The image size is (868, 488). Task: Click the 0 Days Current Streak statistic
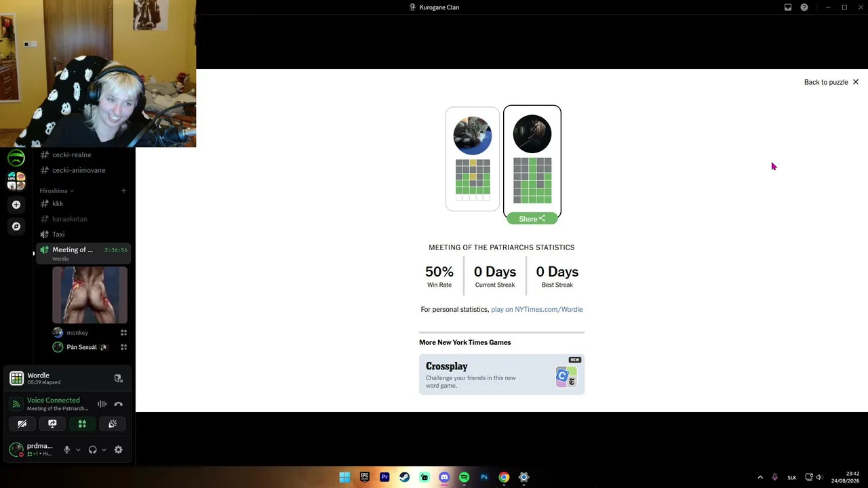(495, 276)
